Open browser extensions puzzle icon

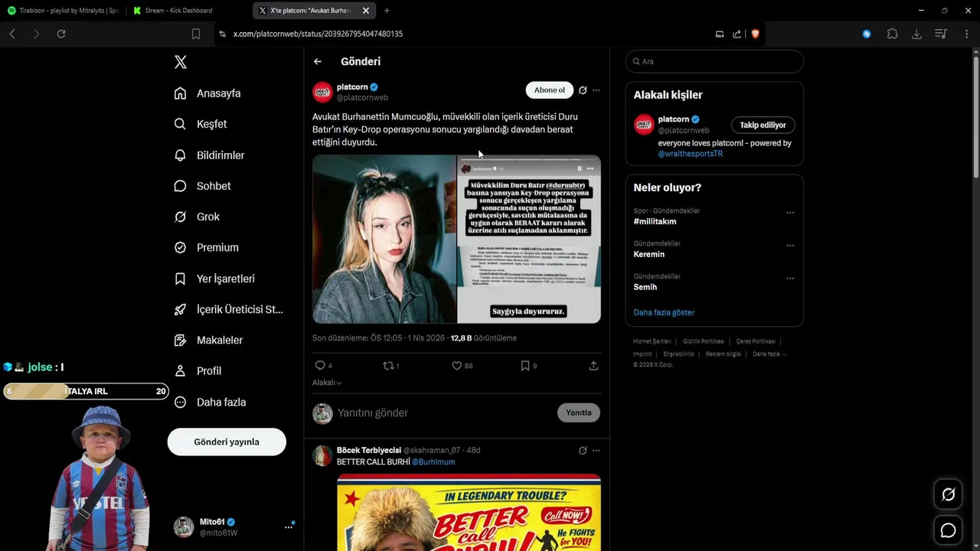[892, 34]
